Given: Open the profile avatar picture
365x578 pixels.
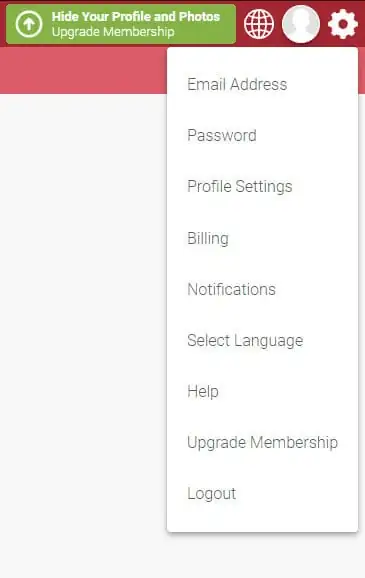Looking at the screenshot, I should click(301, 24).
